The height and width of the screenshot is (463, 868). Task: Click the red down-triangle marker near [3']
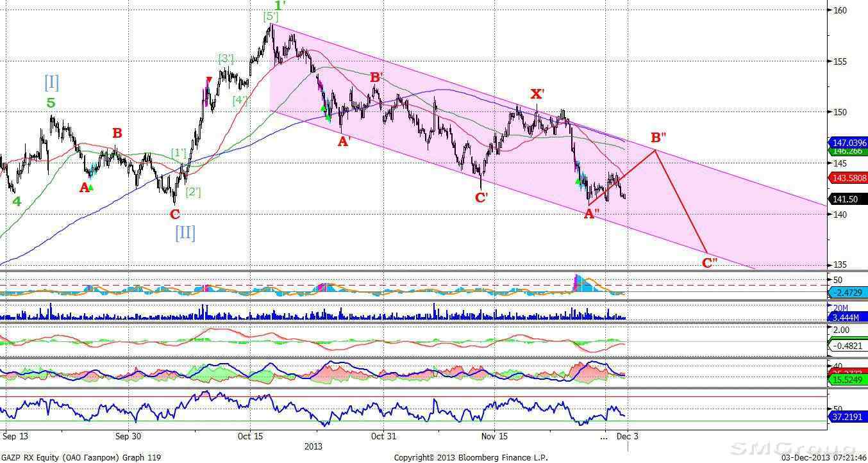pos(208,80)
